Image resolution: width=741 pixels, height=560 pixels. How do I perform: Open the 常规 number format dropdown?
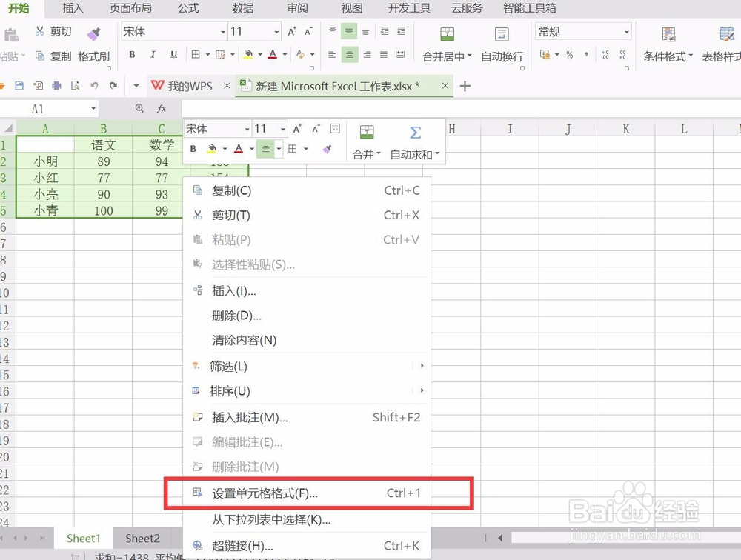[583, 31]
